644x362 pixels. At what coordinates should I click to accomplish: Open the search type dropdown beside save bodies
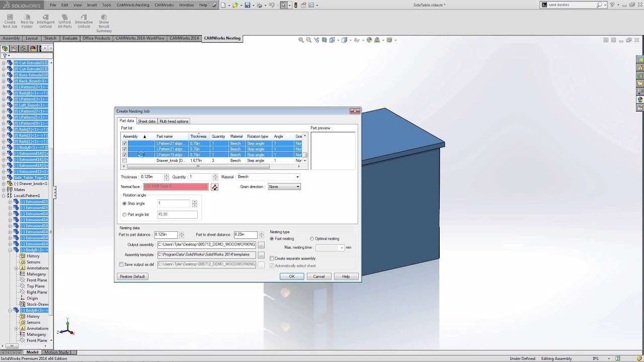(x=604, y=5)
